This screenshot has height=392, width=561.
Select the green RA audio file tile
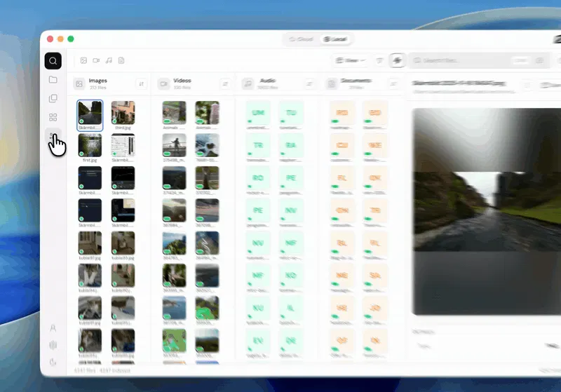[x=291, y=145]
